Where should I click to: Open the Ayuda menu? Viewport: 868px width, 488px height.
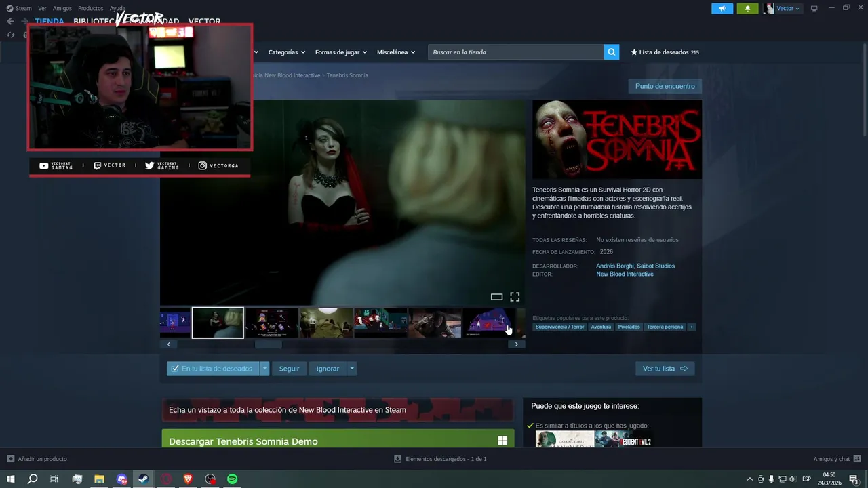[x=118, y=8]
